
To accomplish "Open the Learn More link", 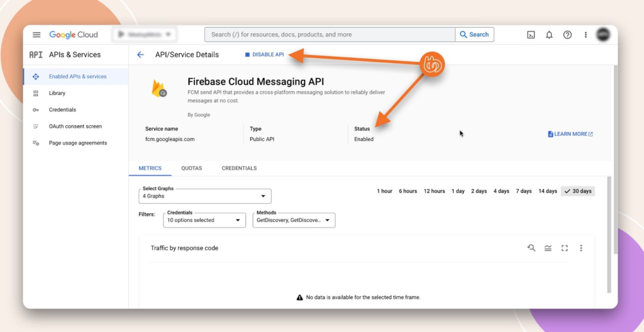I will 570,134.
